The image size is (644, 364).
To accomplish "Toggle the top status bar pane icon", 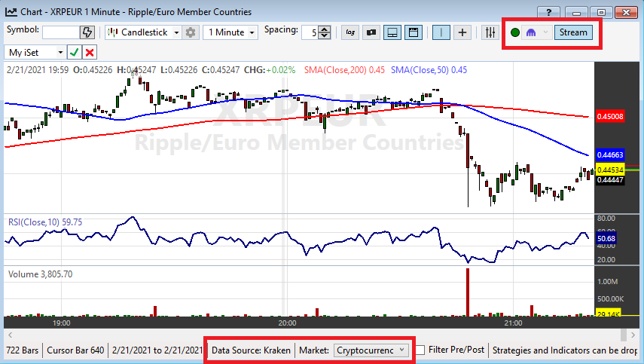I will pyautogui.click(x=414, y=32).
